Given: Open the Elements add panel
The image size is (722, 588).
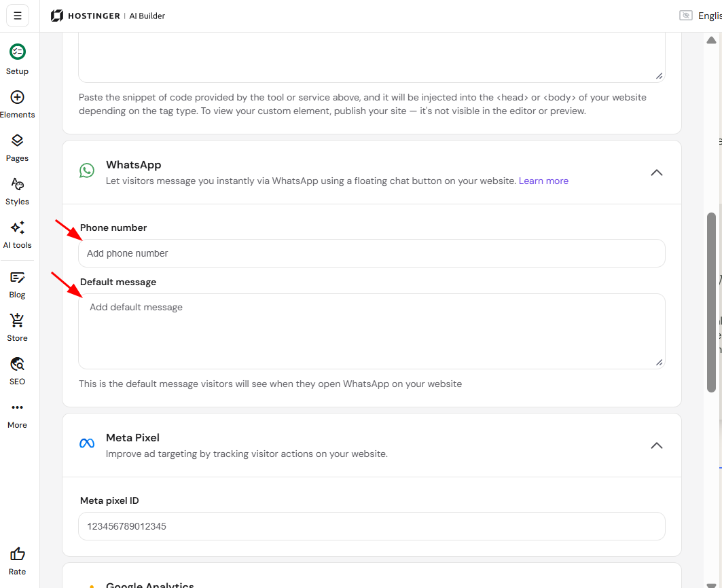Looking at the screenshot, I should tap(18, 97).
